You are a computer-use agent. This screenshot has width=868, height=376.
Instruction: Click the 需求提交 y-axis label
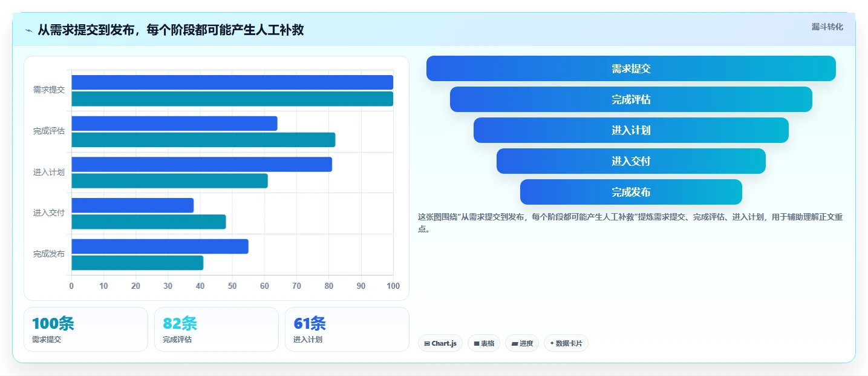point(49,90)
